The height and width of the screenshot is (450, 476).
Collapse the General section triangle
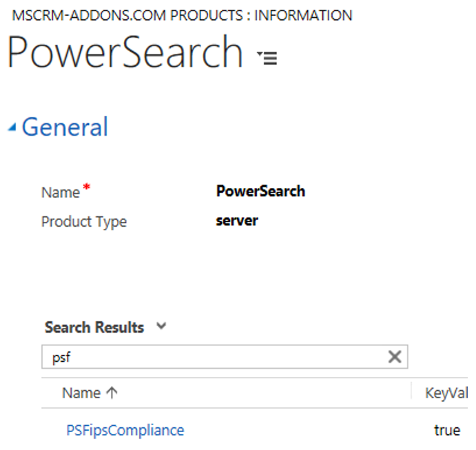click(x=12, y=127)
